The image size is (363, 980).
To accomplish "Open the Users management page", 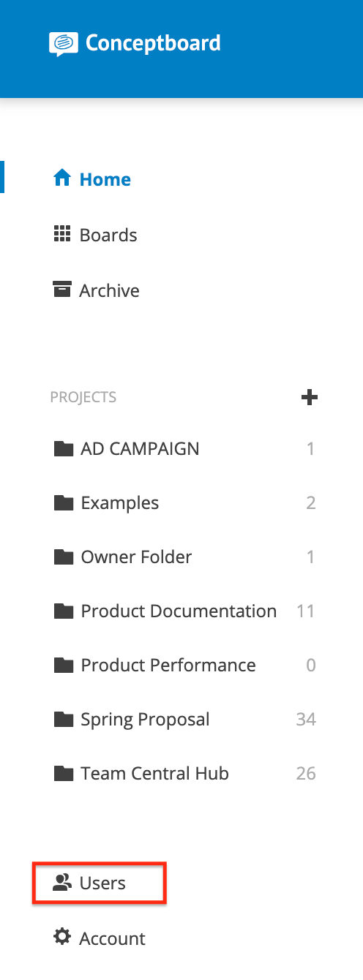I will (x=100, y=883).
